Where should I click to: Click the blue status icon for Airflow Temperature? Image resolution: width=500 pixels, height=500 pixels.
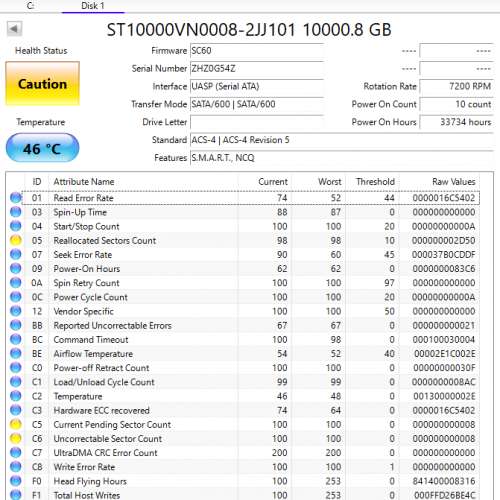click(16, 353)
